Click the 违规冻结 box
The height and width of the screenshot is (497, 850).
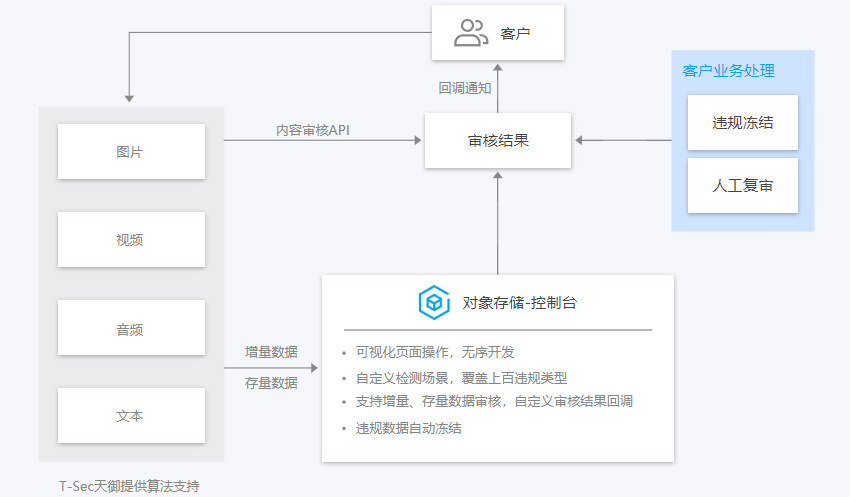point(743,122)
